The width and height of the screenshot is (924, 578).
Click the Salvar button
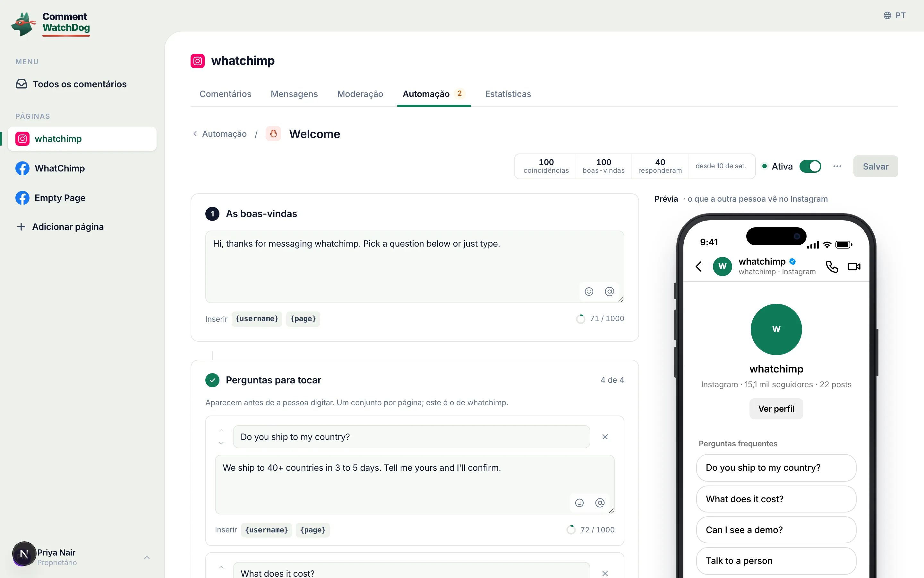pos(876,166)
